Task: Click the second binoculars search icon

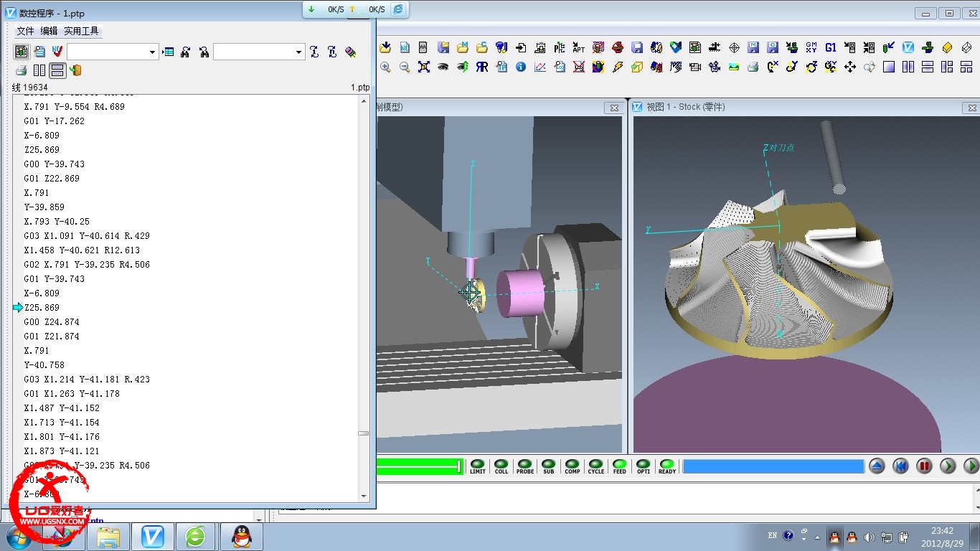Action: click(x=204, y=52)
